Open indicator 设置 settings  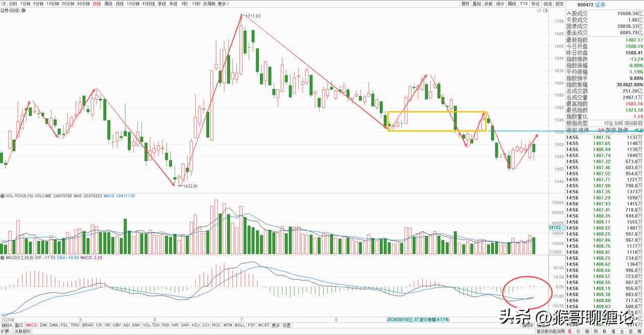[287, 325]
